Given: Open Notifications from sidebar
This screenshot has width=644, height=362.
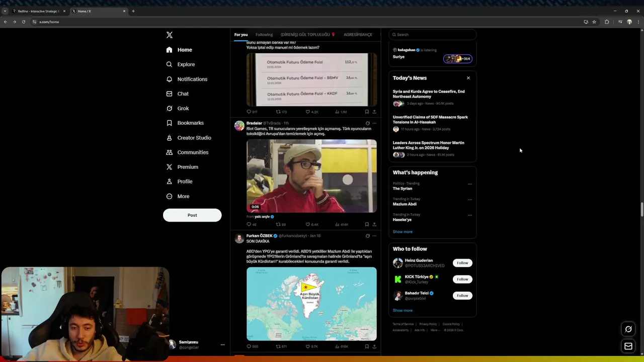Looking at the screenshot, I should coord(187,79).
